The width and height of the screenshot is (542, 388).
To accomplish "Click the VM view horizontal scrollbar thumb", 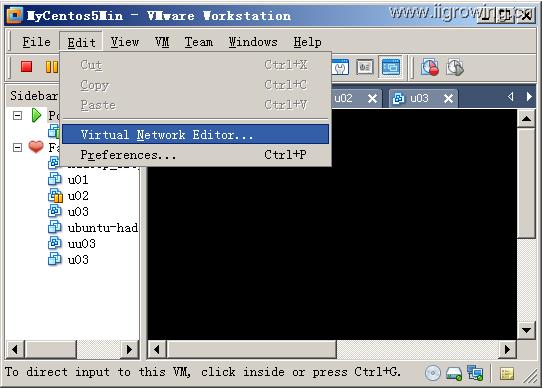I will 251,349.
